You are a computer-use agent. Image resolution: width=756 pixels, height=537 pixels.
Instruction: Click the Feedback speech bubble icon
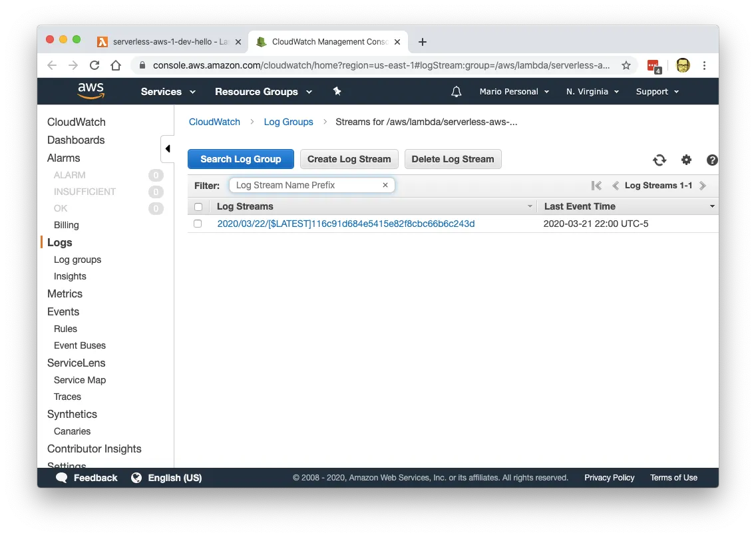pyautogui.click(x=62, y=478)
